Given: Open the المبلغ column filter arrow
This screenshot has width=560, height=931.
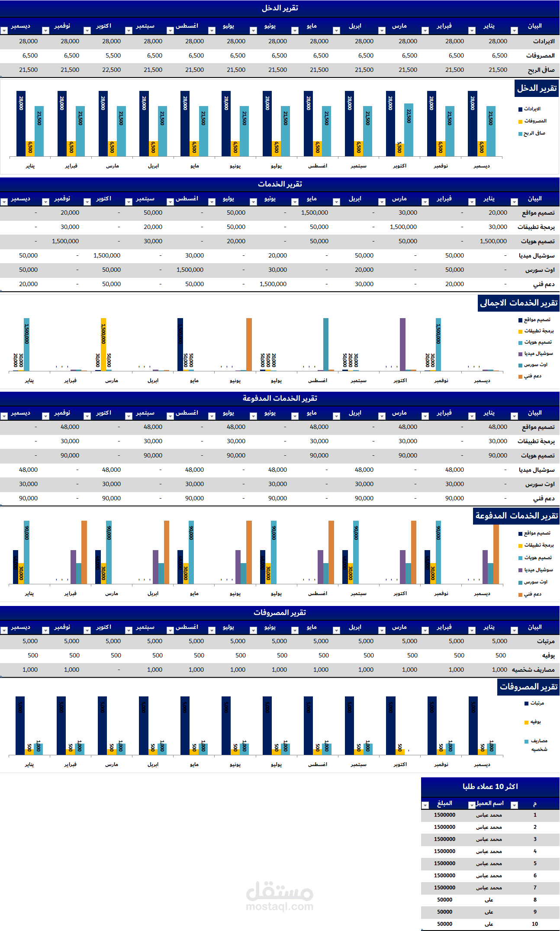Looking at the screenshot, I should tap(425, 805).
